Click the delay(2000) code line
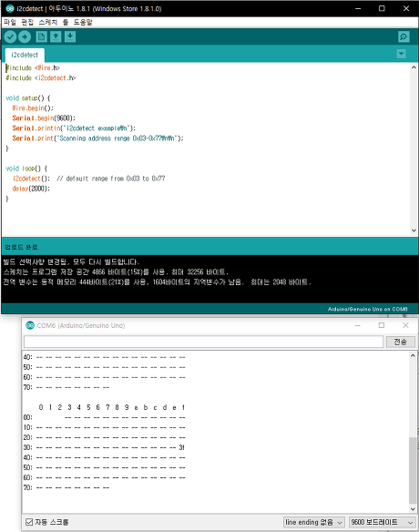 point(31,189)
